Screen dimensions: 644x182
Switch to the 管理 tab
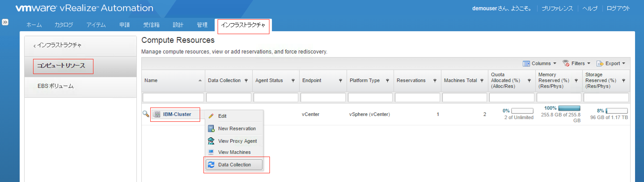(202, 25)
